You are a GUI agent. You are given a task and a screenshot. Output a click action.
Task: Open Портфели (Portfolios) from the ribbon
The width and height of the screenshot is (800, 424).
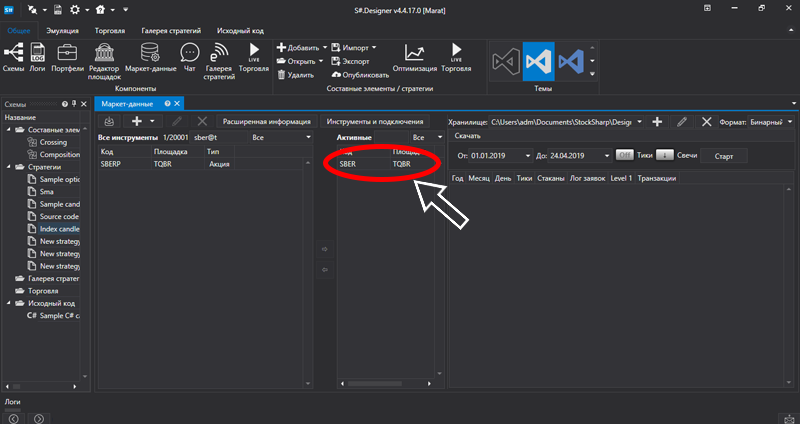pyautogui.click(x=69, y=56)
